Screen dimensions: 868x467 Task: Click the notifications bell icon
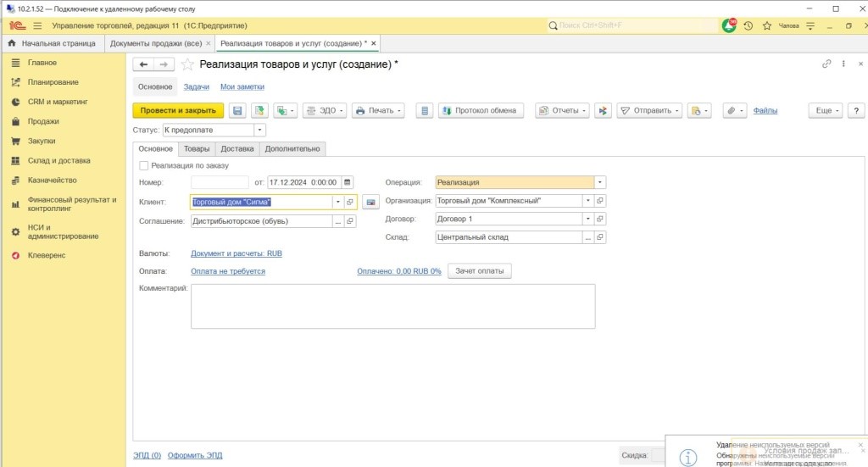pyautogui.click(x=729, y=26)
